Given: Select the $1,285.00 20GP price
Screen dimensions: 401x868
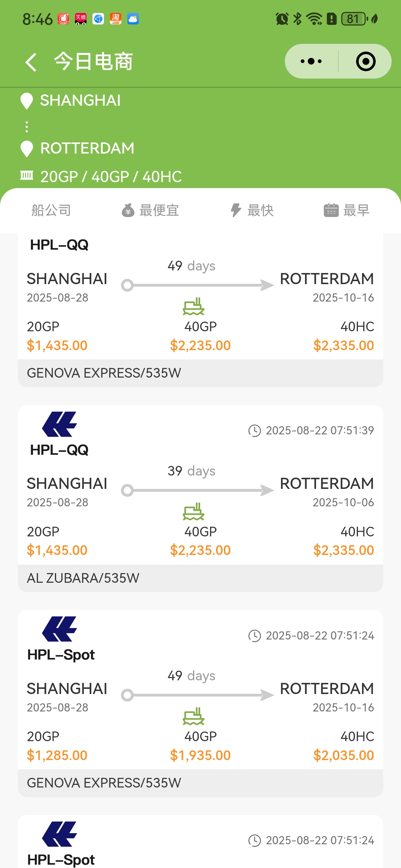Looking at the screenshot, I should pyautogui.click(x=57, y=755).
